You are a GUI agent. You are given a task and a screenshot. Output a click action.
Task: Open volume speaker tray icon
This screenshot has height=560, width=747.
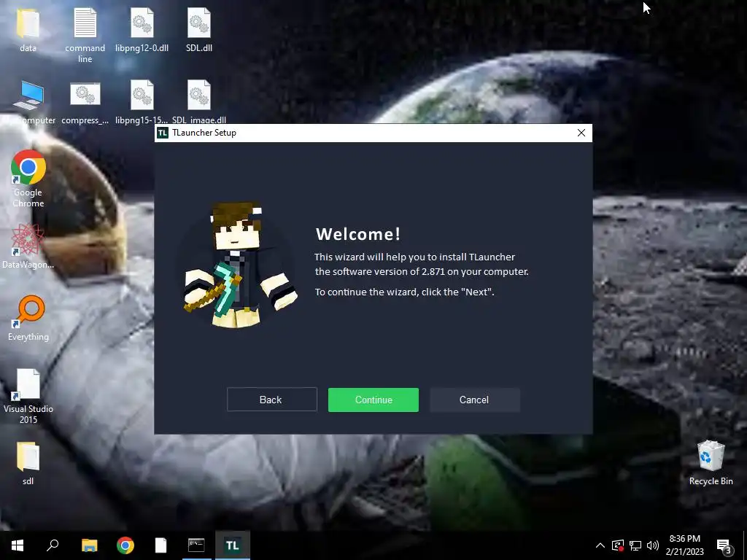[653, 545]
